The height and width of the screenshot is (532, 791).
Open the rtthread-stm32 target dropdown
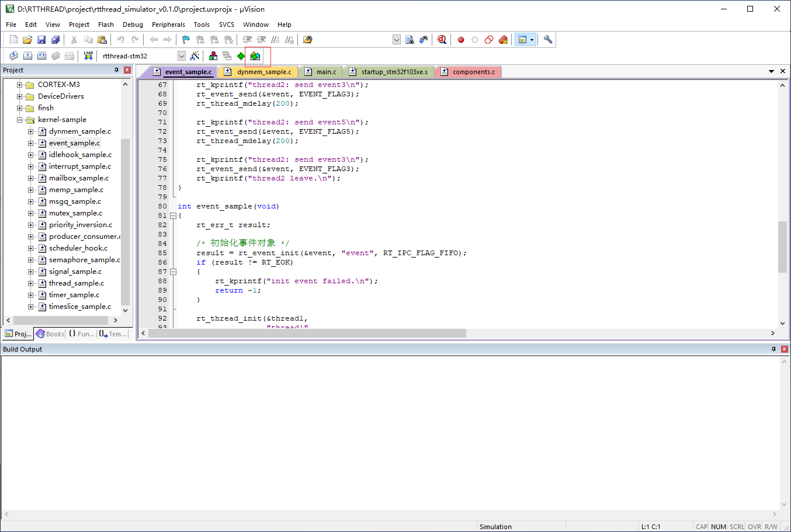coord(182,56)
